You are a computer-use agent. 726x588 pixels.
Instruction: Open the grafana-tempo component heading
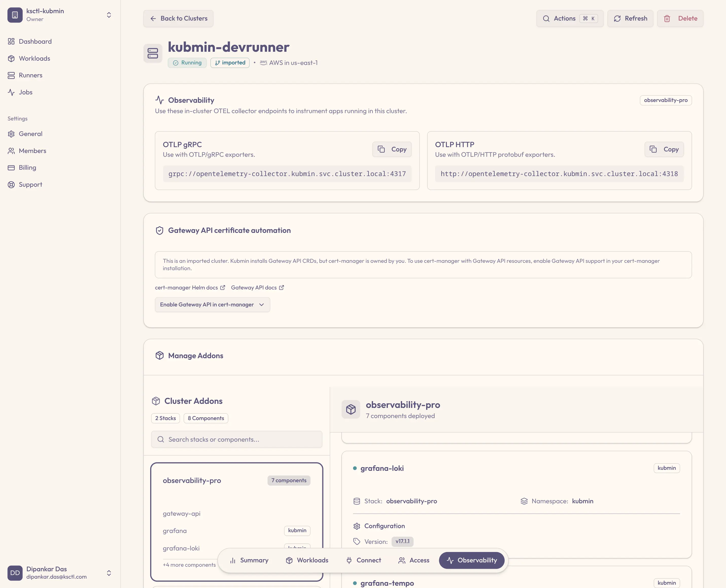click(387, 583)
